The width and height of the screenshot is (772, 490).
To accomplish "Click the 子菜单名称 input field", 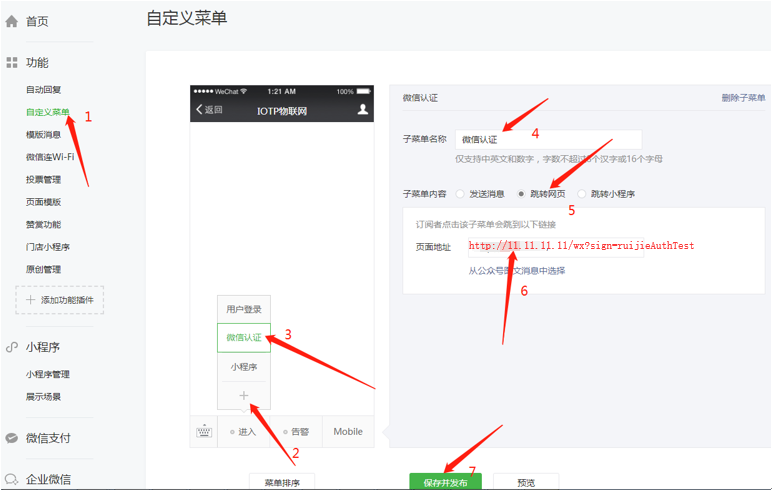I will coord(547,139).
